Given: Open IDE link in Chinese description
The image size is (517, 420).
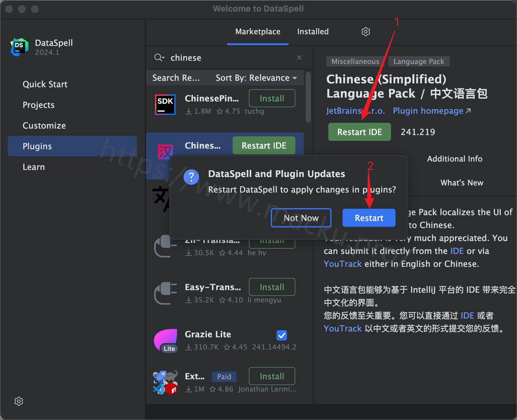Looking at the screenshot, I should (467, 316).
